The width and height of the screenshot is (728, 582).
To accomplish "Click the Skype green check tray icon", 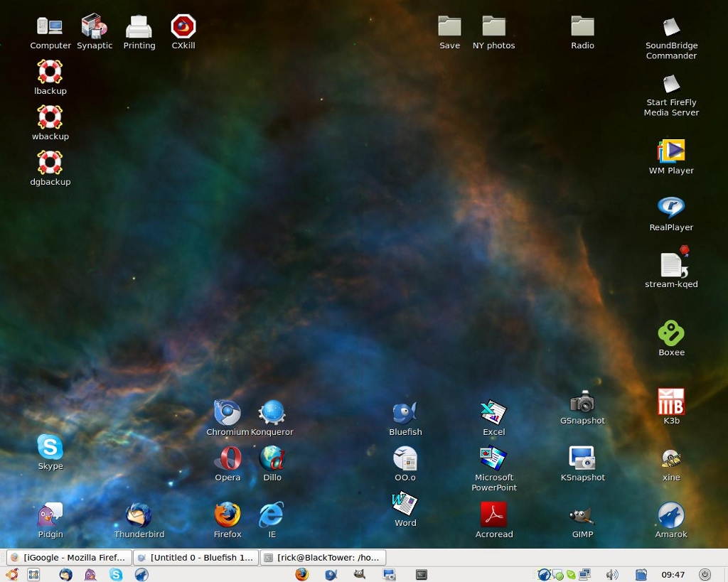I will (571, 575).
